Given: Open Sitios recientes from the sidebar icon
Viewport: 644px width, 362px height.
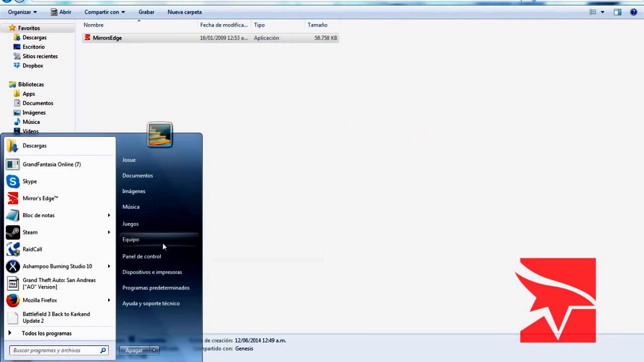Looking at the screenshot, I should (17, 56).
